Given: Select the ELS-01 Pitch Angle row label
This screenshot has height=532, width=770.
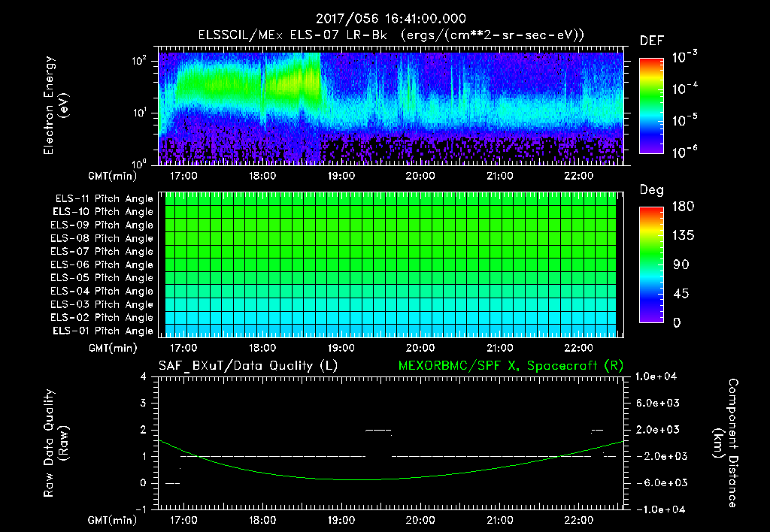Looking at the screenshot, I should [103, 331].
